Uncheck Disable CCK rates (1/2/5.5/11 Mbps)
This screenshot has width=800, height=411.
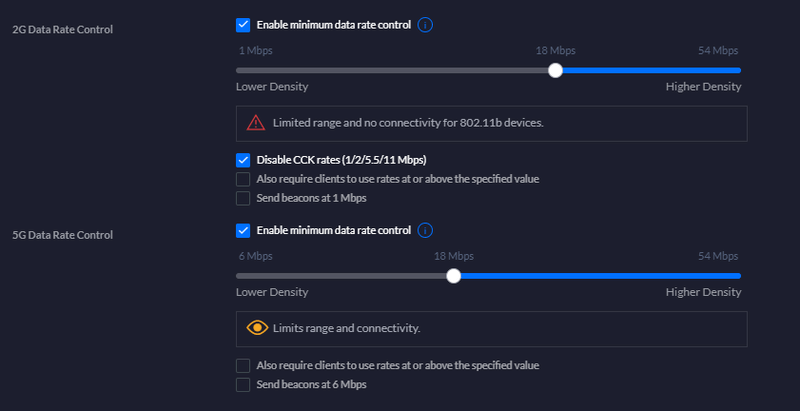(243, 160)
